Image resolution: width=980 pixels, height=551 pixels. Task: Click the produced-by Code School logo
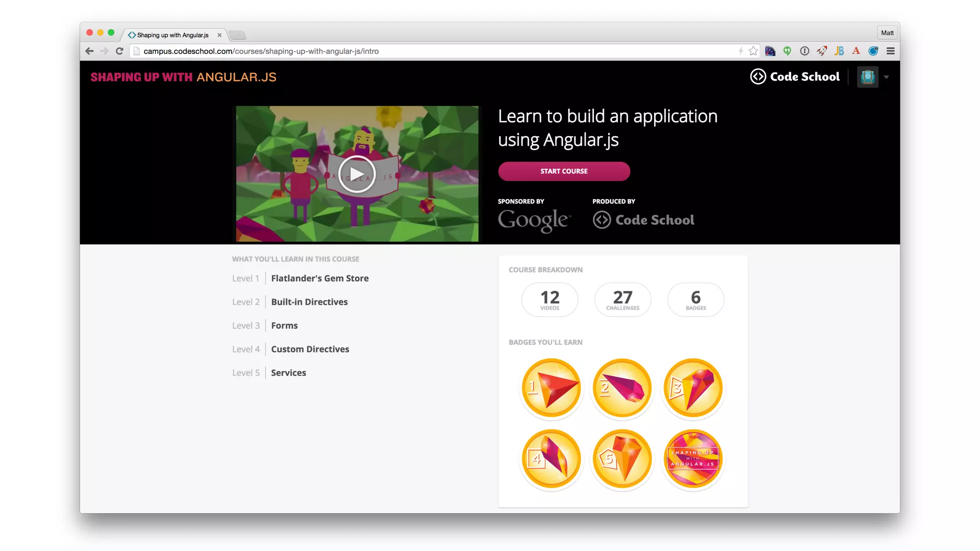pos(643,220)
